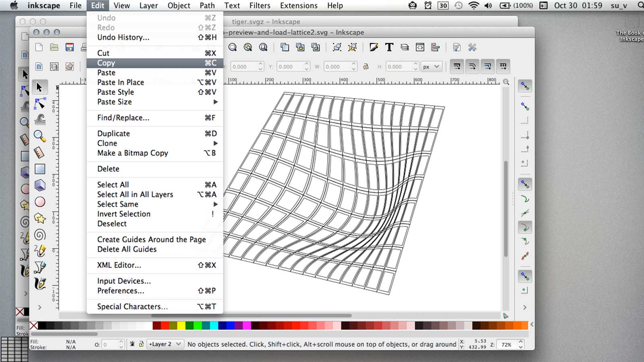644x362 pixels.
Task: Select the Calligraphy tool
Action: point(39,284)
